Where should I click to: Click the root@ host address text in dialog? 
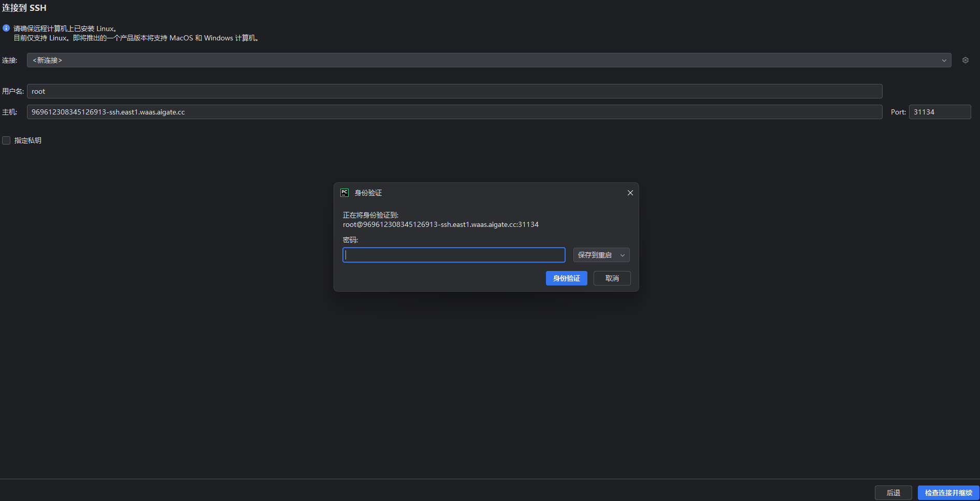[x=440, y=224]
